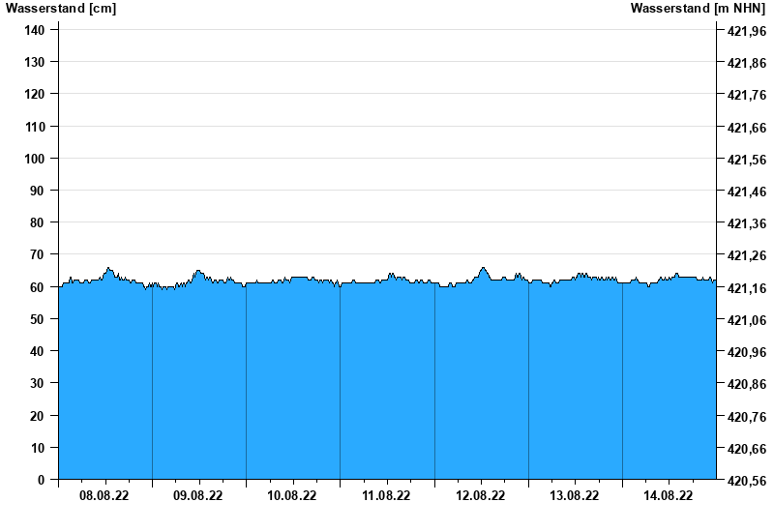Select the 100 tick label on the cm axis
Screen dimensions: 774x532
[35, 159]
